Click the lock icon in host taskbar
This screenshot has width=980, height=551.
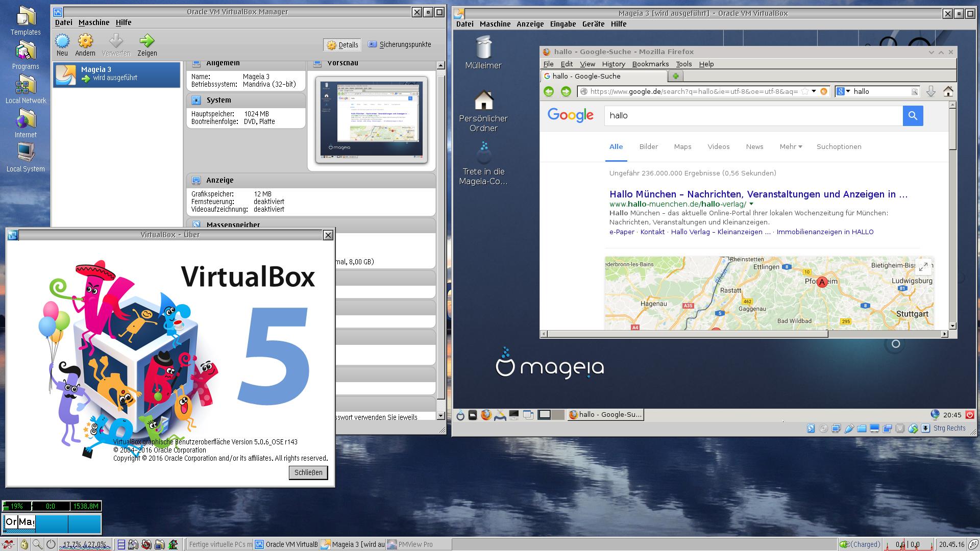click(x=24, y=544)
